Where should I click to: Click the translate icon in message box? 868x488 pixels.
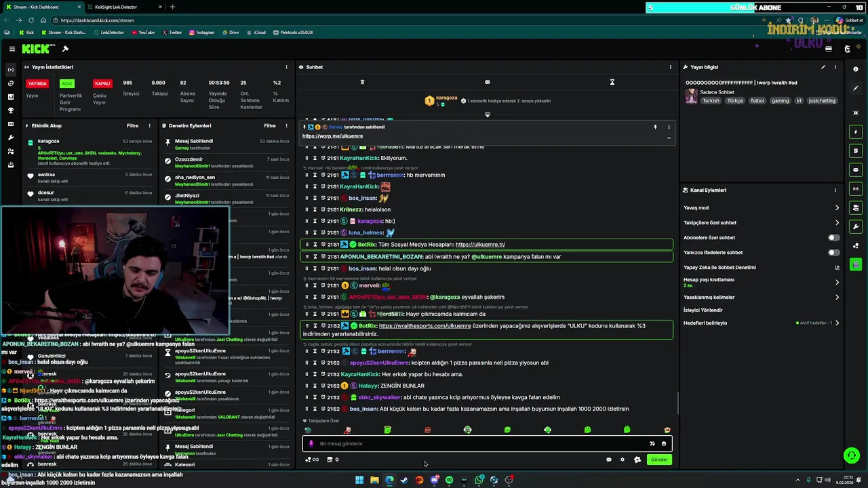coord(652,444)
